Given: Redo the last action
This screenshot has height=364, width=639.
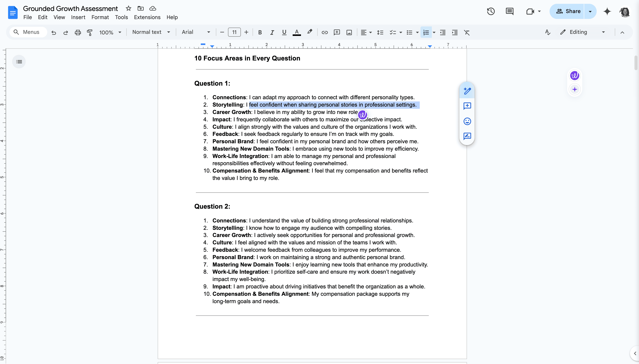Looking at the screenshot, I should point(65,32).
